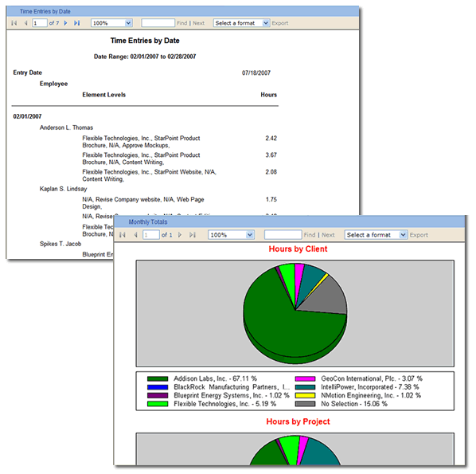Click BlackRock Manufacturing blue legend swatch
Screen dimensions: 476x474
[x=158, y=387]
